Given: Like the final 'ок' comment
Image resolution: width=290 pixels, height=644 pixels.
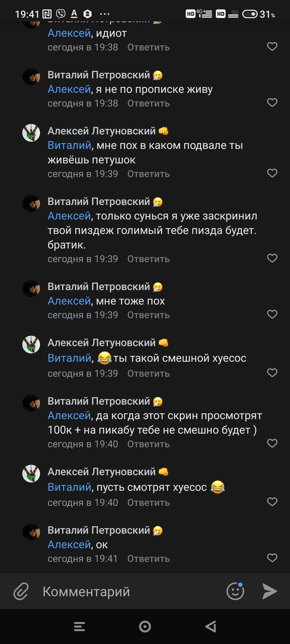Looking at the screenshot, I should (x=272, y=557).
